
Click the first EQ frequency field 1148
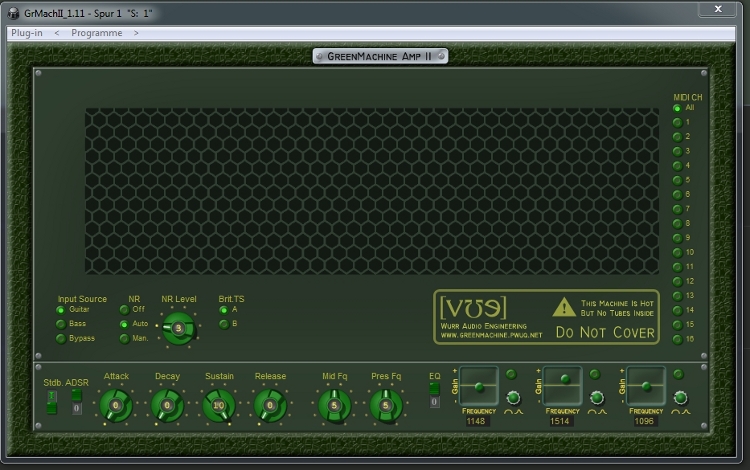(x=476, y=422)
